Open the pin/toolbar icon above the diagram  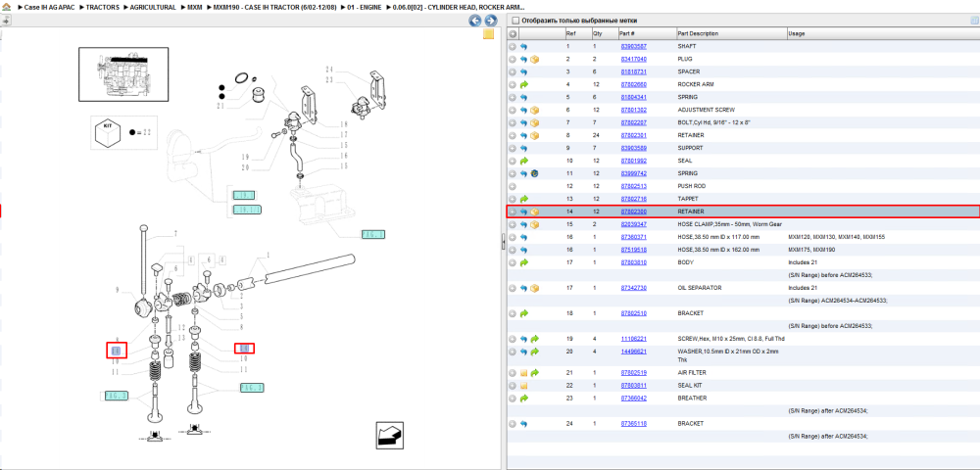tap(6, 20)
